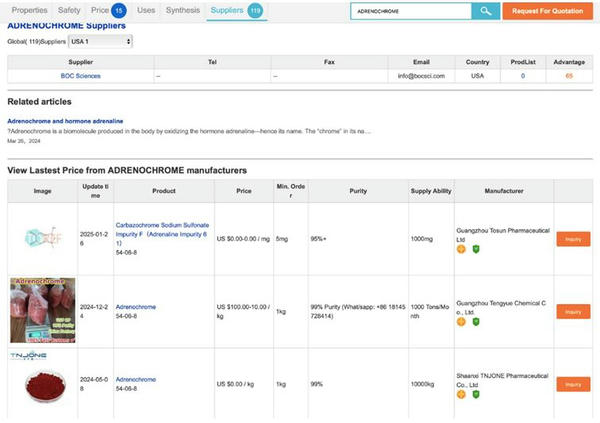Open the Uses tab

(146, 10)
